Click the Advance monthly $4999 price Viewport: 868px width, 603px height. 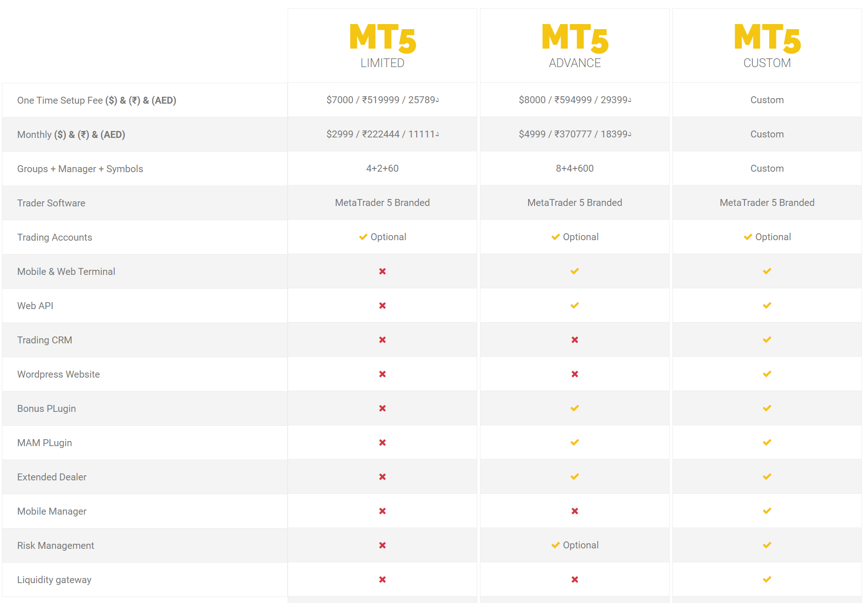pyautogui.click(x=575, y=134)
